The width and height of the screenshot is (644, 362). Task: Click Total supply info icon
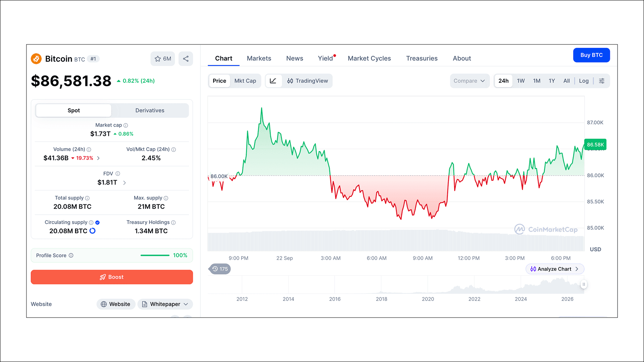click(x=87, y=198)
